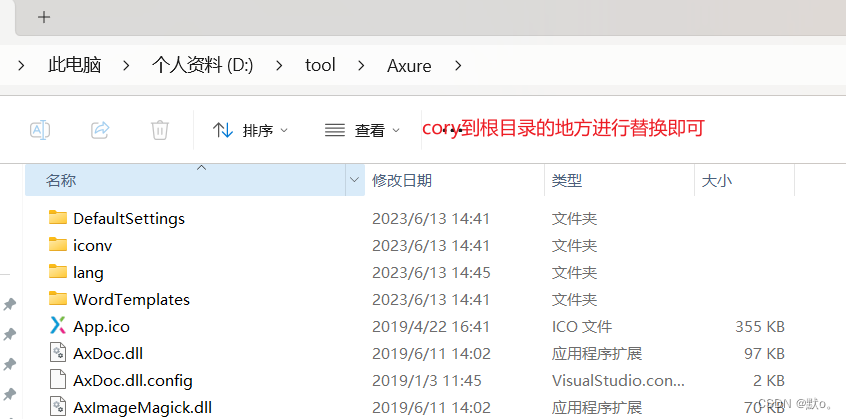
Task: Navigate to the tool breadcrumb folder
Action: tap(320, 65)
